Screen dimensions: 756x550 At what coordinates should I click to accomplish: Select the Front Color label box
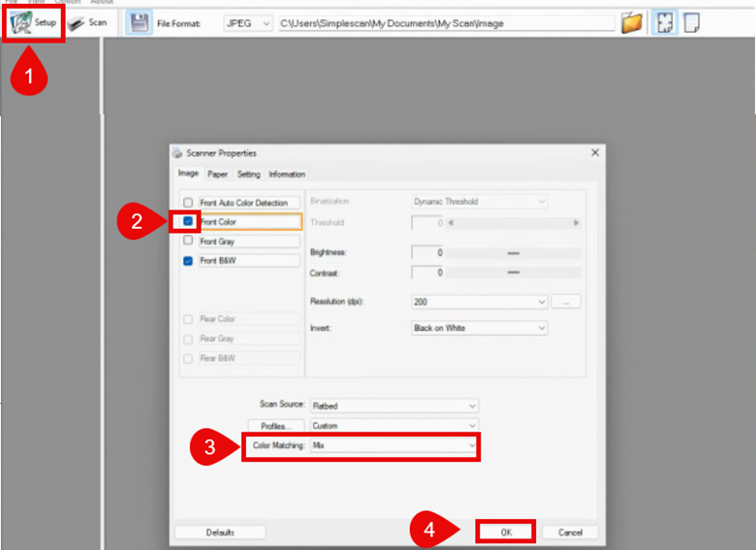[250, 221]
